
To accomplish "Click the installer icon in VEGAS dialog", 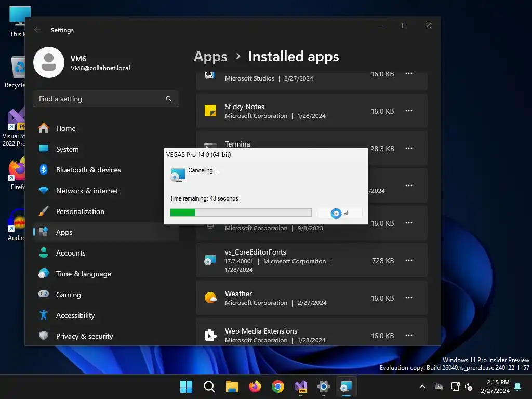I will (178, 175).
